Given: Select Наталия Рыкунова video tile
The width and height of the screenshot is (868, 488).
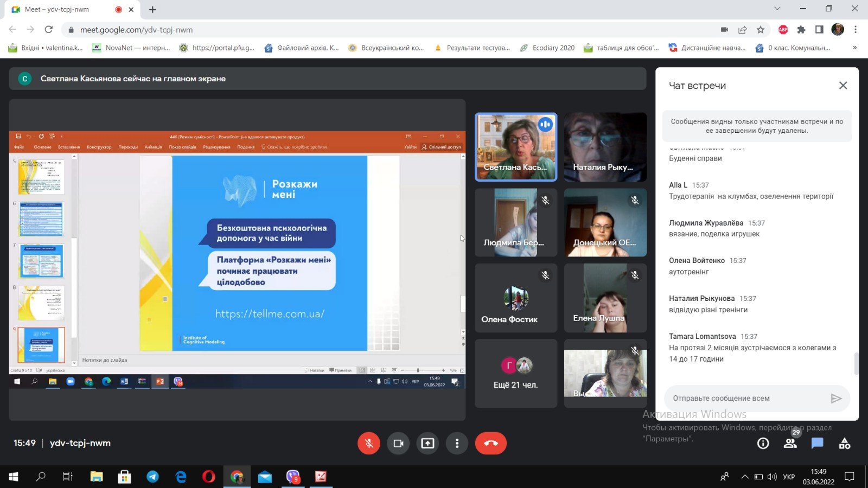Looking at the screenshot, I should pyautogui.click(x=605, y=147).
